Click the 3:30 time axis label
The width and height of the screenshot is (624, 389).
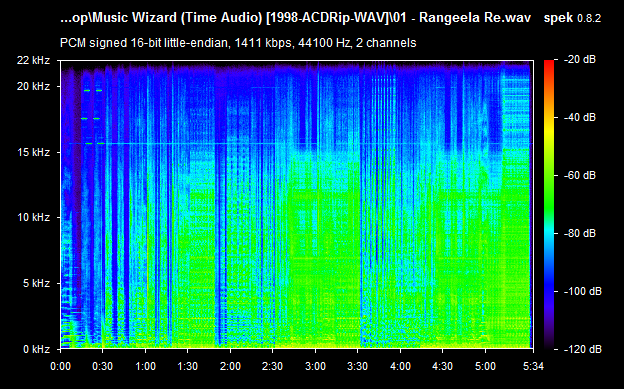pyautogui.click(x=357, y=366)
